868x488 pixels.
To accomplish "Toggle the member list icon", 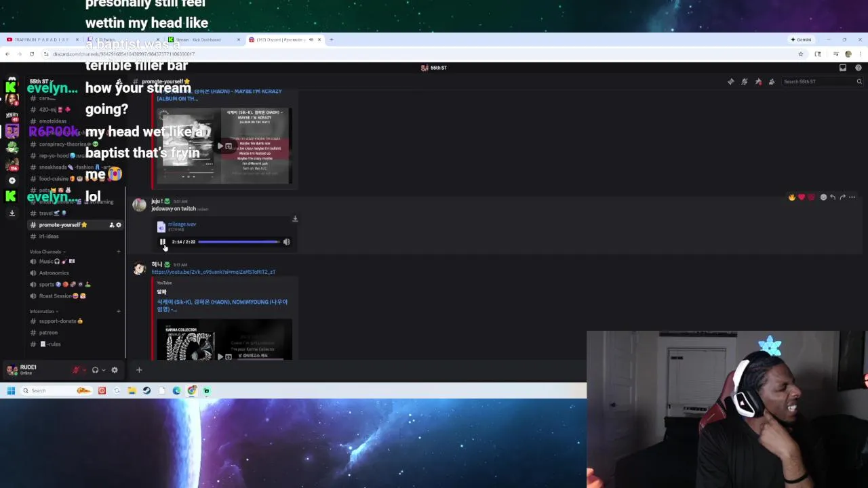I will pyautogui.click(x=772, y=81).
